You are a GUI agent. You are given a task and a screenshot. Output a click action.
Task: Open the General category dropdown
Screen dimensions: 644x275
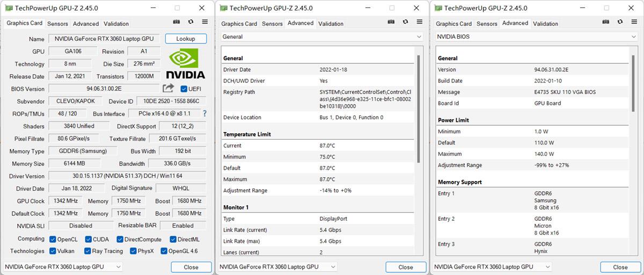[x=322, y=37]
